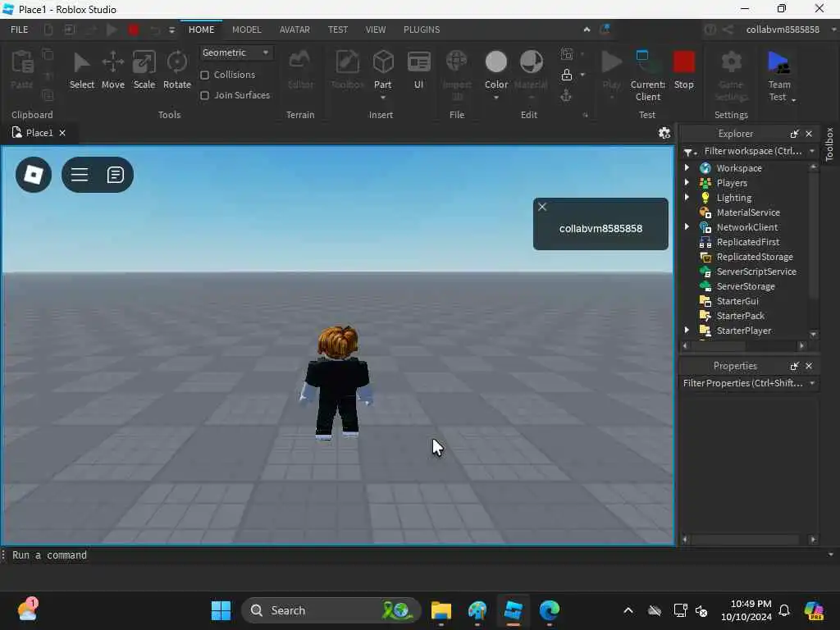This screenshot has width=840, height=630.
Task: Click the red stop icon in quick access bar
Action: (134, 30)
